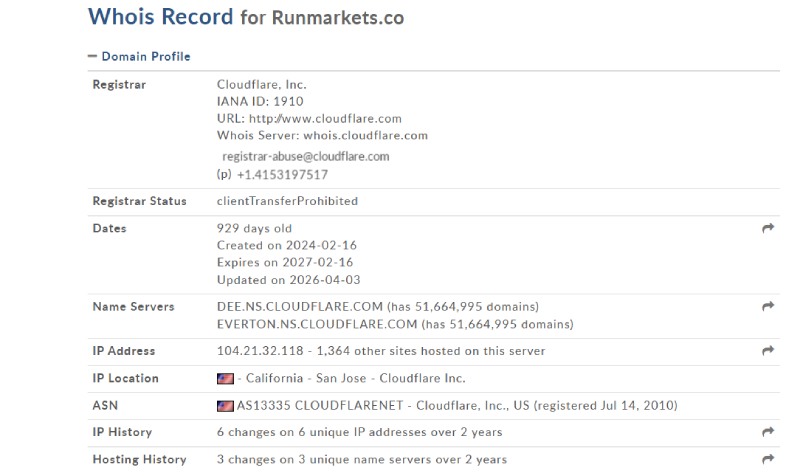The image size is (800, 476).
Task: Select Whois Server whois.cloudflare.com line
Action: pos(322,135)
